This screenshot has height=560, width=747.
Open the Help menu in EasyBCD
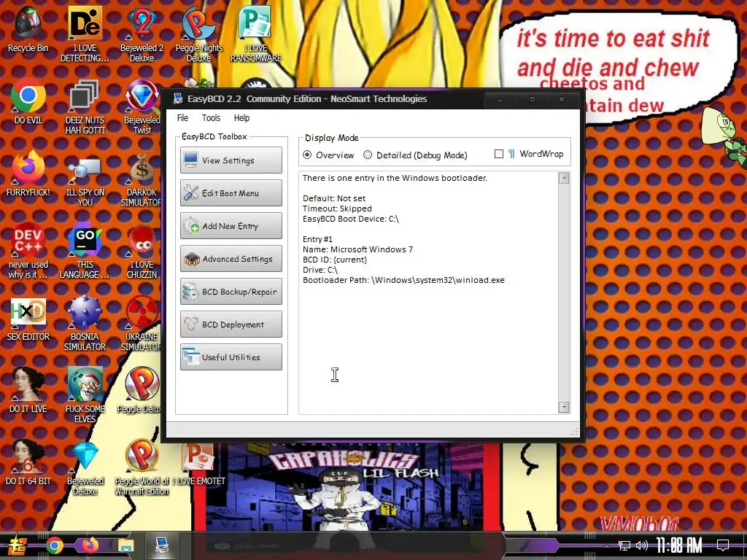tap(241, 118)
